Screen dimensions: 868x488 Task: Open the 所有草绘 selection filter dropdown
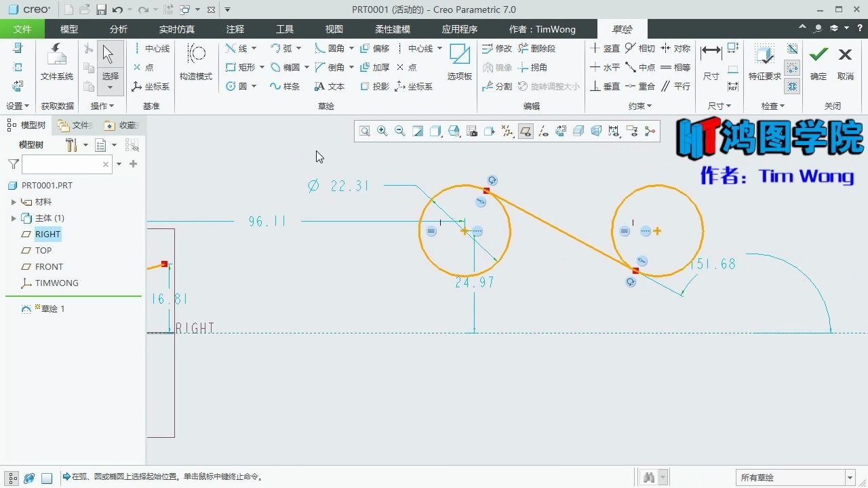(x=850, y=478)
